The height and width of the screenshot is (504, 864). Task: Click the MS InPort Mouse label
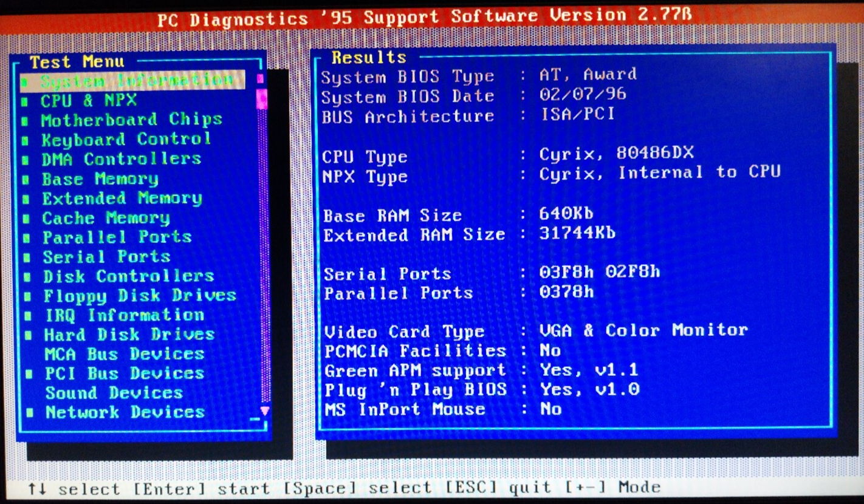[405, 409]
